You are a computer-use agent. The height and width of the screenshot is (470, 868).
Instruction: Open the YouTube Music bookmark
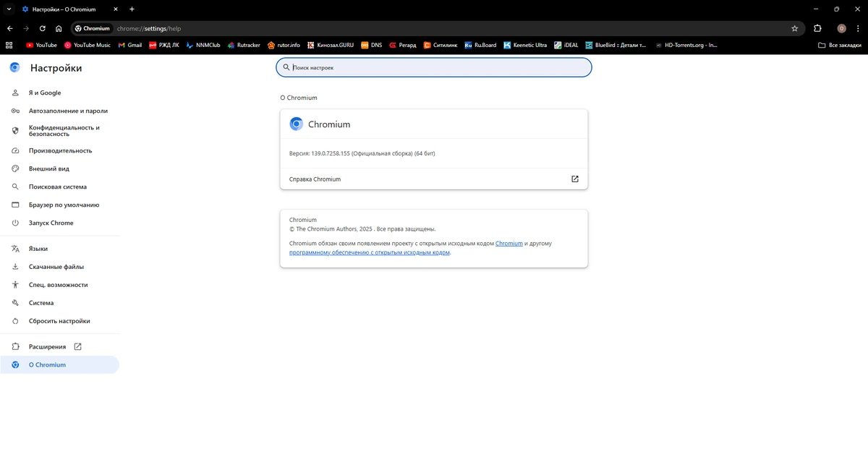coord(88,45)
